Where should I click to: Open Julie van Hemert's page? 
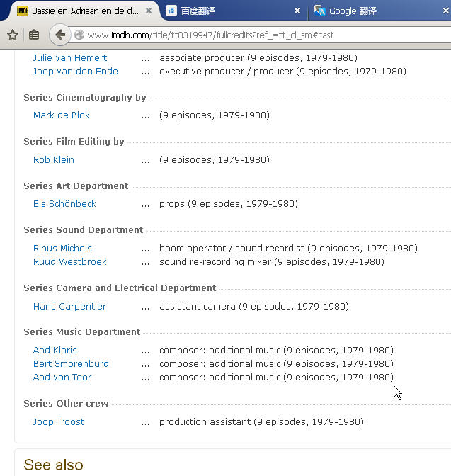[x=70, y=57]
